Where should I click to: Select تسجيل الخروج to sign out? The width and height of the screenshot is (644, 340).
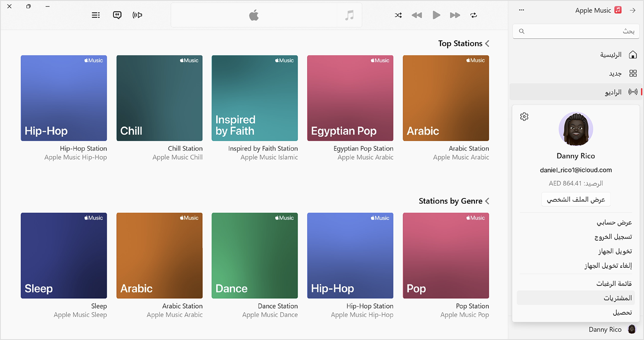[614, 236]
